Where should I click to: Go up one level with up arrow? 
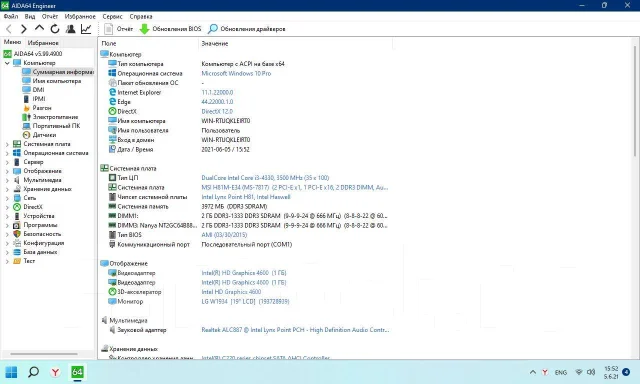click(x=39, y=29)
